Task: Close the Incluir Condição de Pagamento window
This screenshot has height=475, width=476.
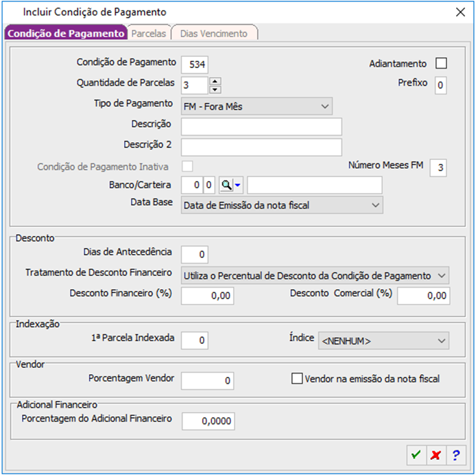Action: pyautogui.click(x=460, y=12)
